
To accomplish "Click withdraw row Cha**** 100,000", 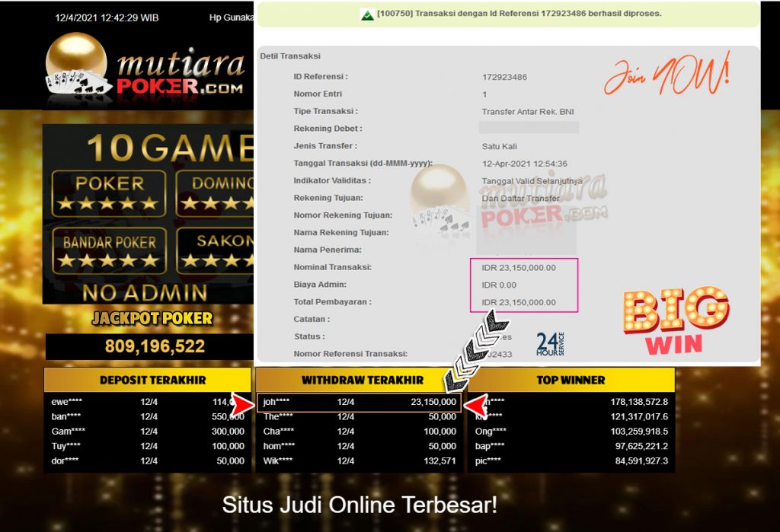I will (360, 431).
